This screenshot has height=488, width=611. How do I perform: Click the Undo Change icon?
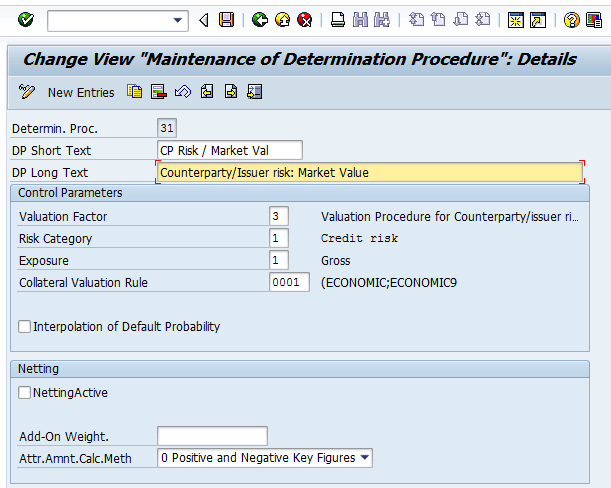(x=182, y=92)
